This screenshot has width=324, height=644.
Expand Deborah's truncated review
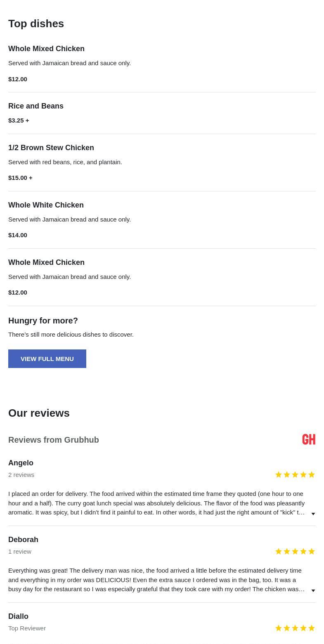[x=313, y=590]
